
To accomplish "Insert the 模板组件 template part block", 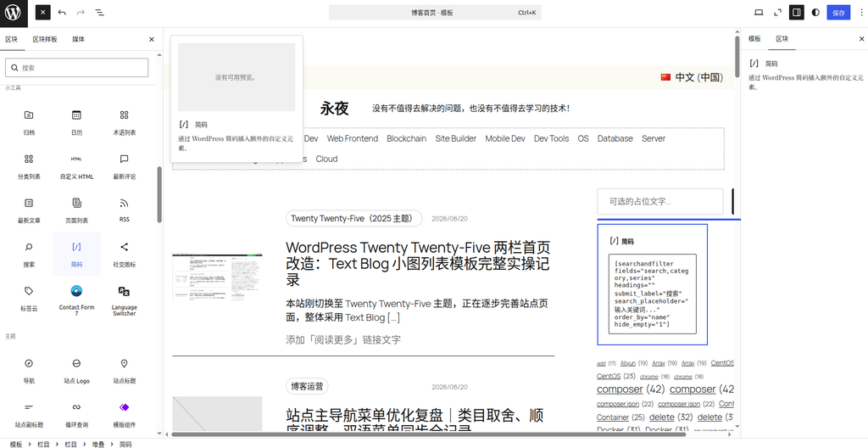I will pos(124,414).
